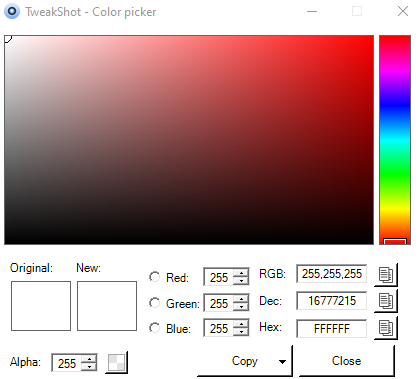Image resolution: width=418 pixels, height=379 pixels.
Task: Click the transparent checkerboard icon beside Alpha
Action: (117, 363)
